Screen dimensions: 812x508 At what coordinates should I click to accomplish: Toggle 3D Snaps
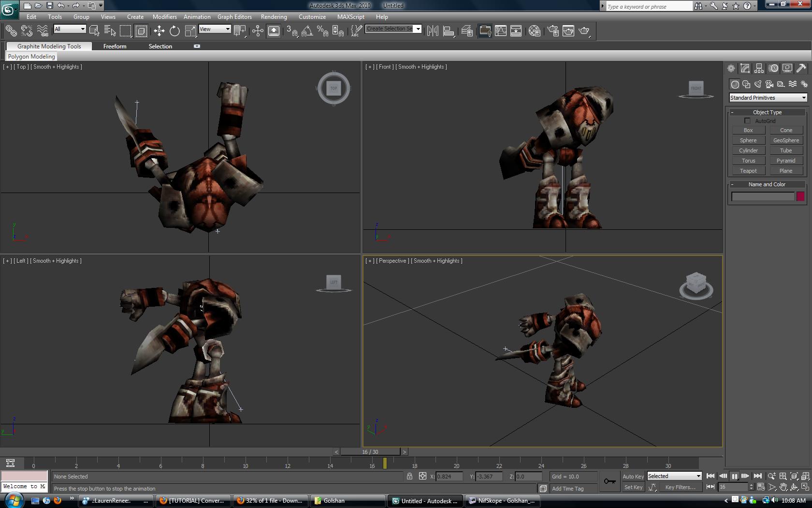click(291, 31)
